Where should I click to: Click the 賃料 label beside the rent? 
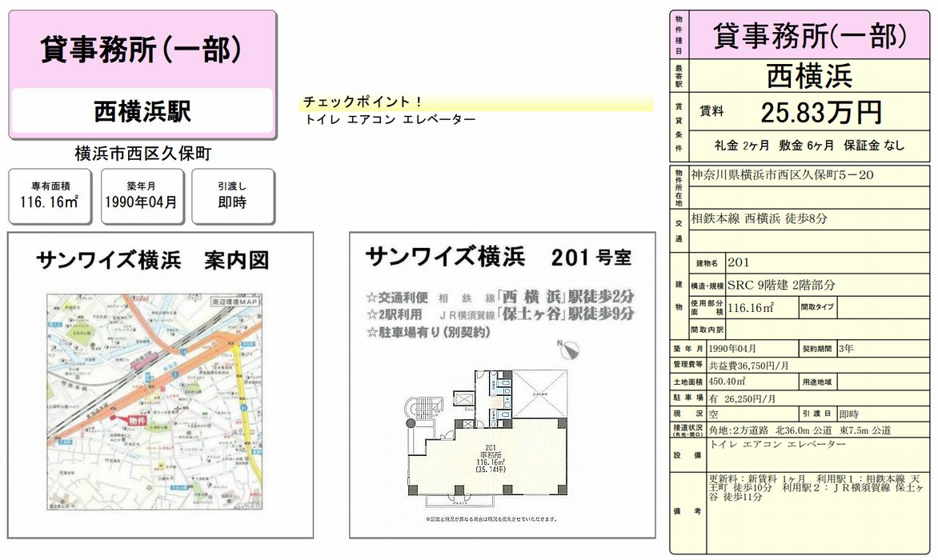[712, 111]
